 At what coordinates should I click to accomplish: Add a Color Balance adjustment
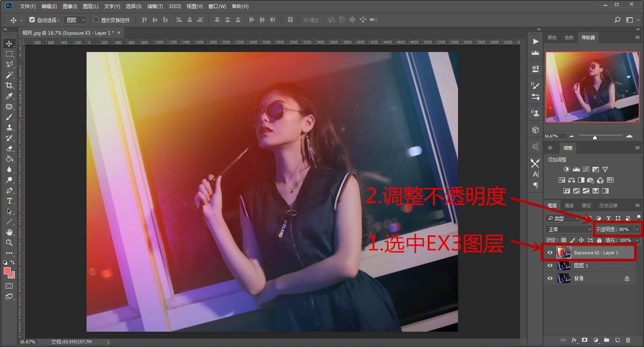(x=572, y=180)
